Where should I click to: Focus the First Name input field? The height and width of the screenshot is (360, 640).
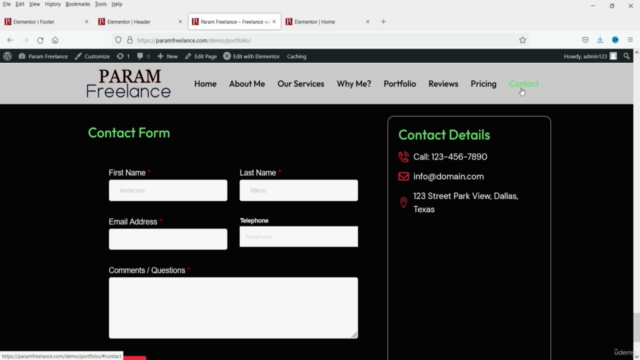(x=168, y=190)
